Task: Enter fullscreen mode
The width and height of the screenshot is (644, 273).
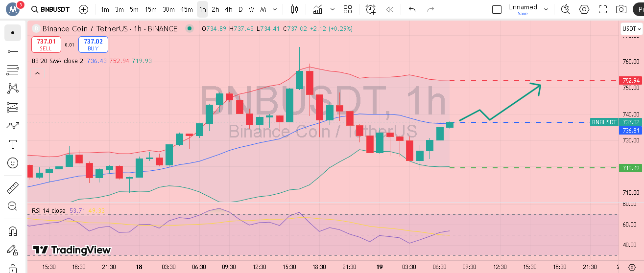Action: [603, 9]
